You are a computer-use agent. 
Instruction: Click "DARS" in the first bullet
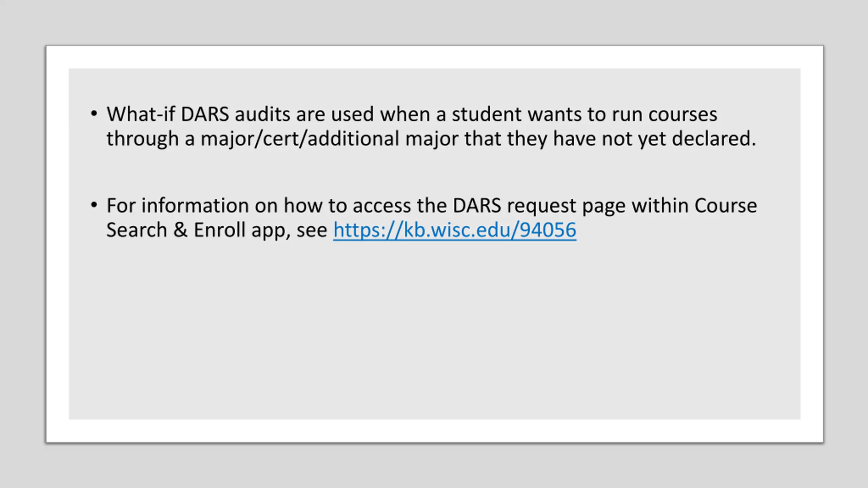[205, 114]
